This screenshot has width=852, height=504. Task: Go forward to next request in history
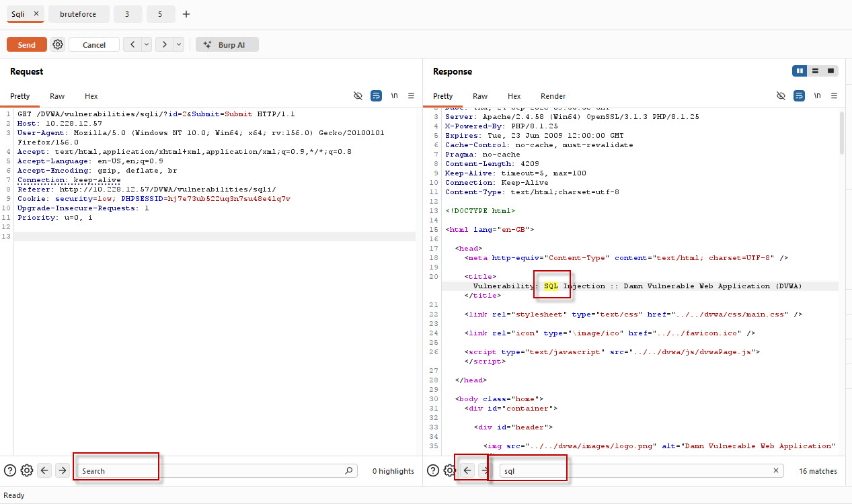(x=165, y=44)
